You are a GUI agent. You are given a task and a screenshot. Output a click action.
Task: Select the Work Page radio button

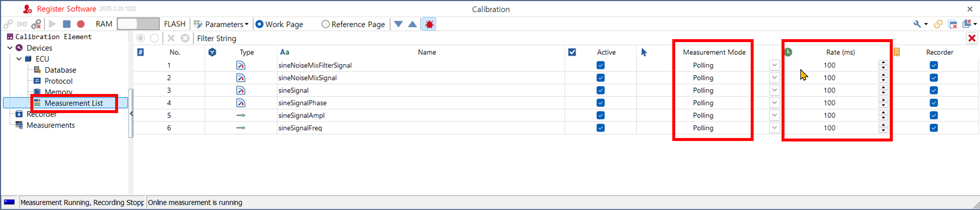279,24
